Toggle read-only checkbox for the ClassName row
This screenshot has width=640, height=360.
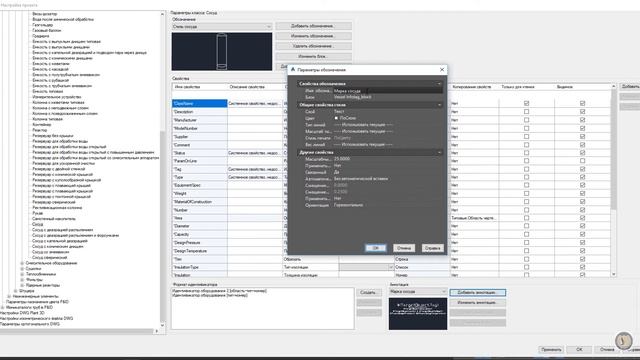coord(526,104)
